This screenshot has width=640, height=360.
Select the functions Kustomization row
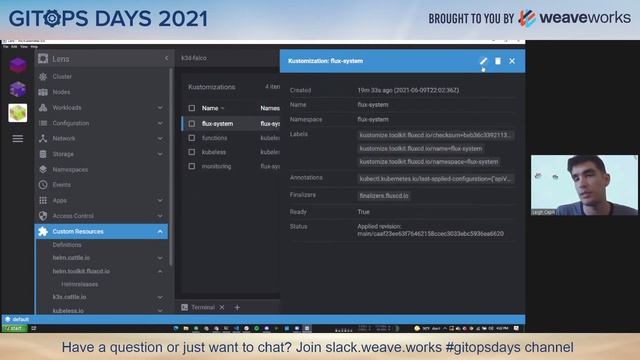pos(231,138)
